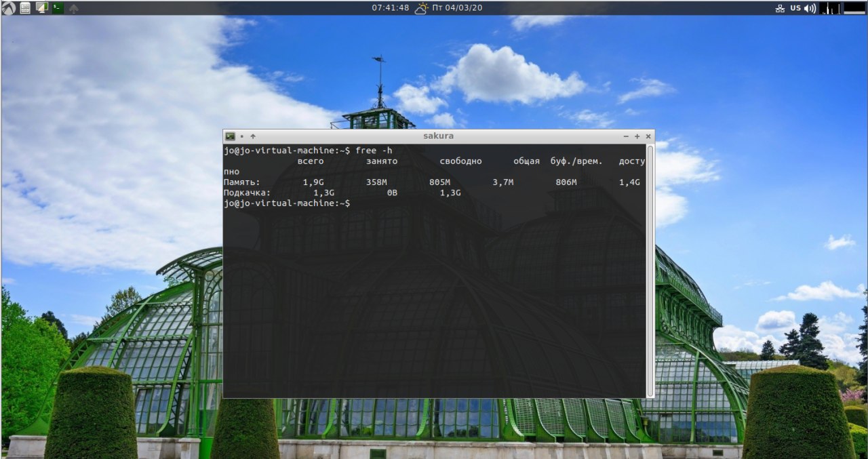Shade the sakura window with up-arrow

[x=253, y=136]
